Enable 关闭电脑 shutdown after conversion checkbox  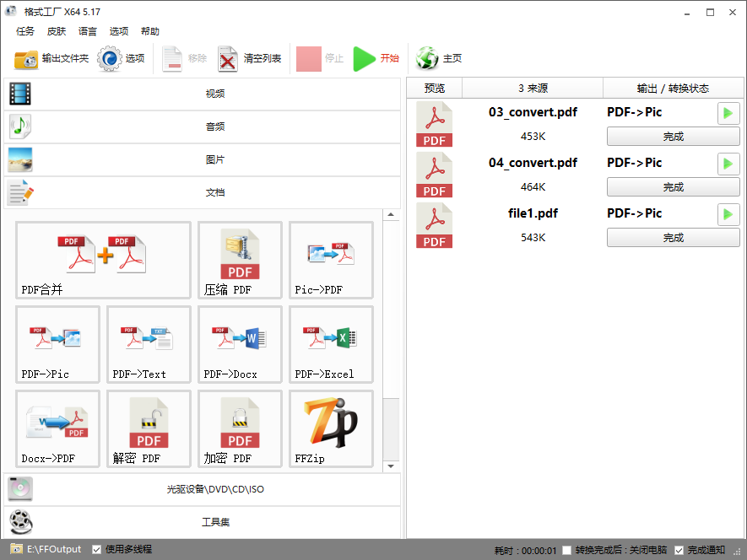[x=567, y=550]
